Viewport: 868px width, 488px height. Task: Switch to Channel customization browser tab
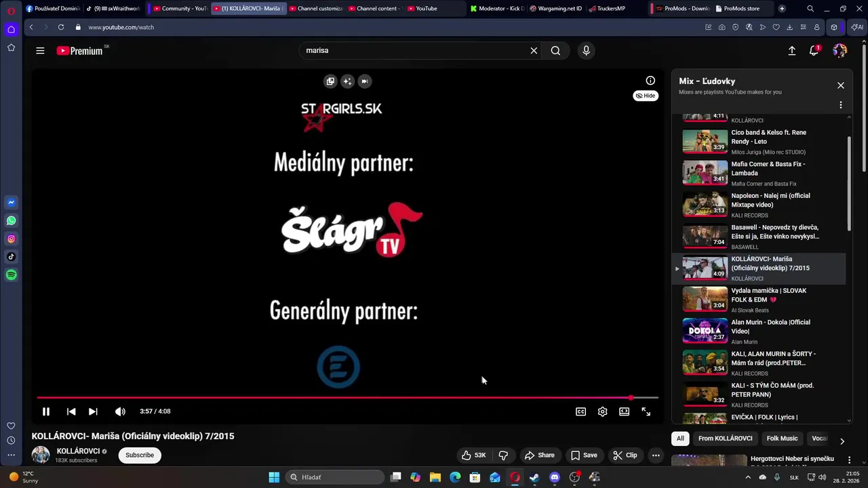[315, 8]
